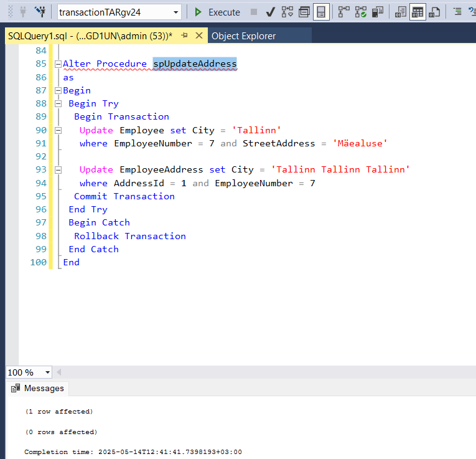Close the SQLQuery1.sql tab
This screenshot has height=459, width=476.
pos(199,35)
